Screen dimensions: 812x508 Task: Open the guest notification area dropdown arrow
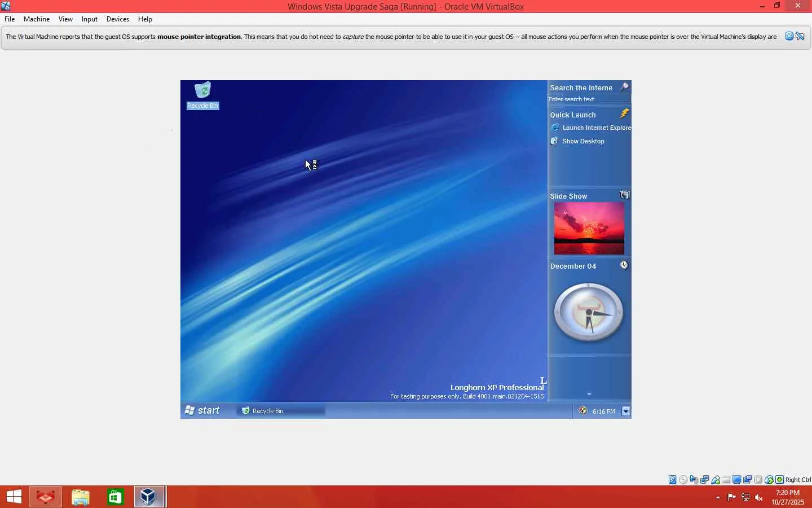point(626,411)
